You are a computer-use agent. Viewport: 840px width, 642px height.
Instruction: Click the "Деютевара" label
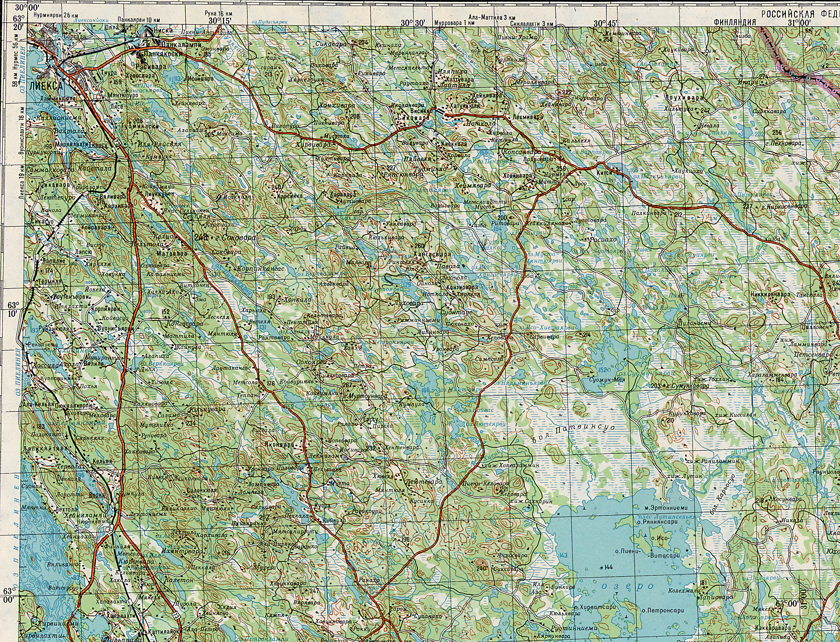[x=424, y=482]
